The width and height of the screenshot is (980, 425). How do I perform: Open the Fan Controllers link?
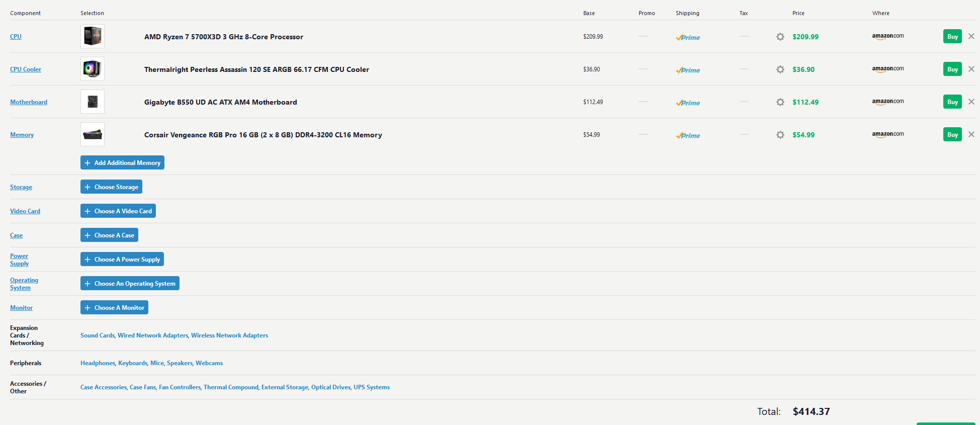coord(180,387)
